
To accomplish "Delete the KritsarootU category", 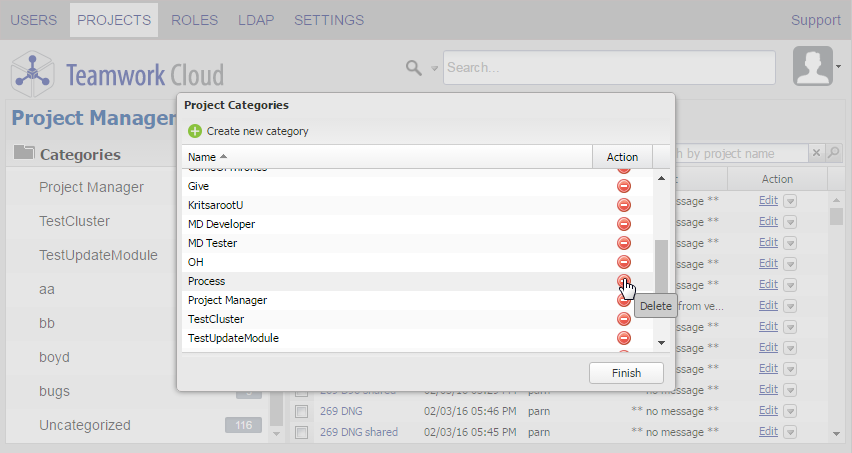I will pyautogui.click(x=623, y=205).
